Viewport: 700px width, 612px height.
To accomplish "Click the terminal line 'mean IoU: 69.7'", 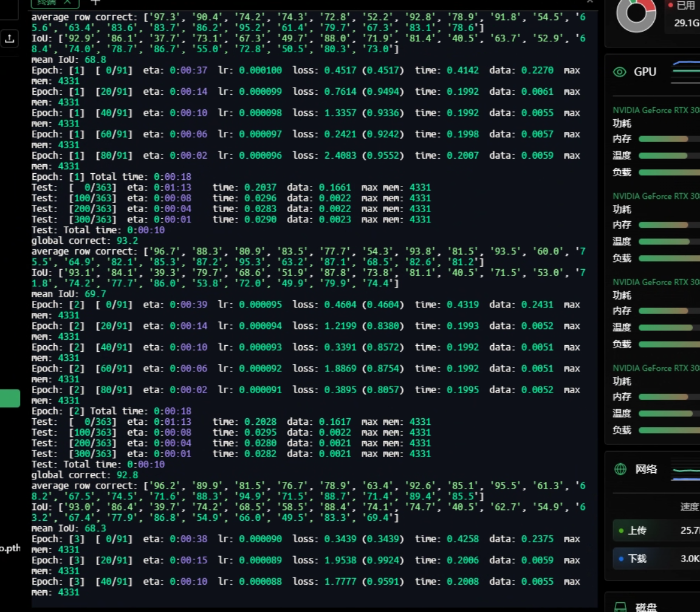I will [x=69, y=294].
